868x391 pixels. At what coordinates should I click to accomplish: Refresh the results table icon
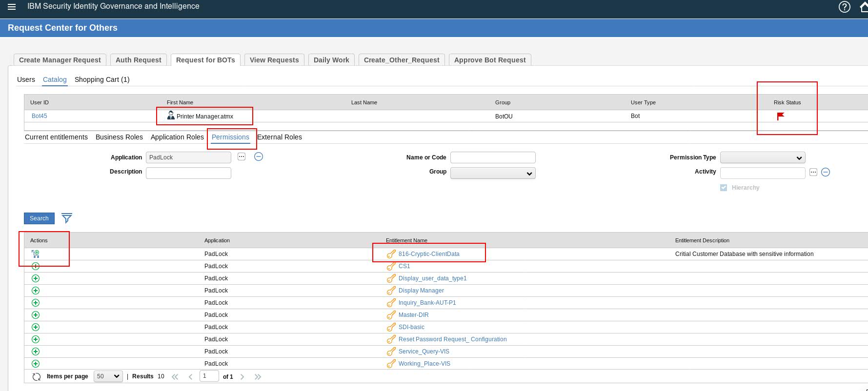[37, 377]
